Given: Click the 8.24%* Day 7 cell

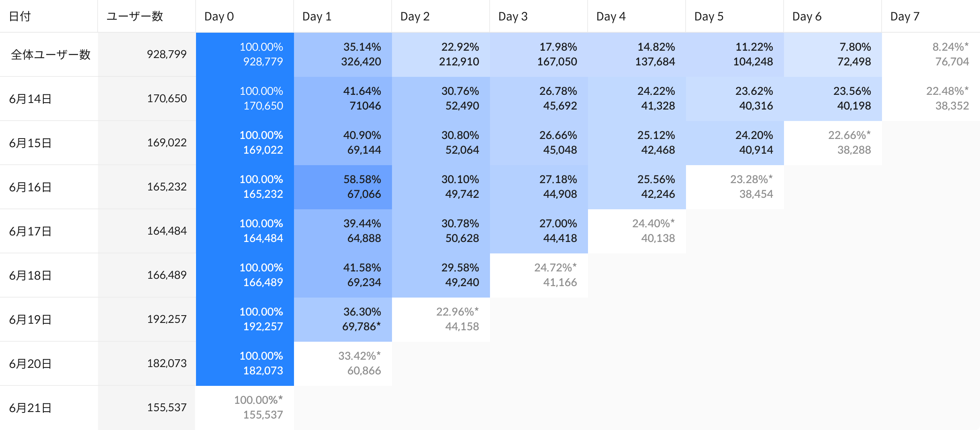Looking at the screenshot, I should [x=931, y=54].
